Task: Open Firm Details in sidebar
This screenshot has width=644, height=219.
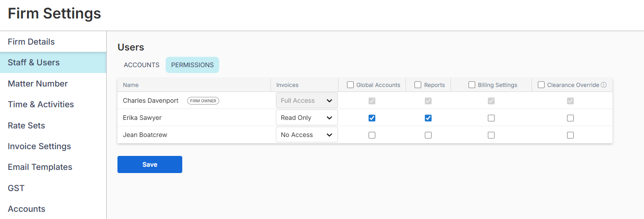Action: pos(31,42)
